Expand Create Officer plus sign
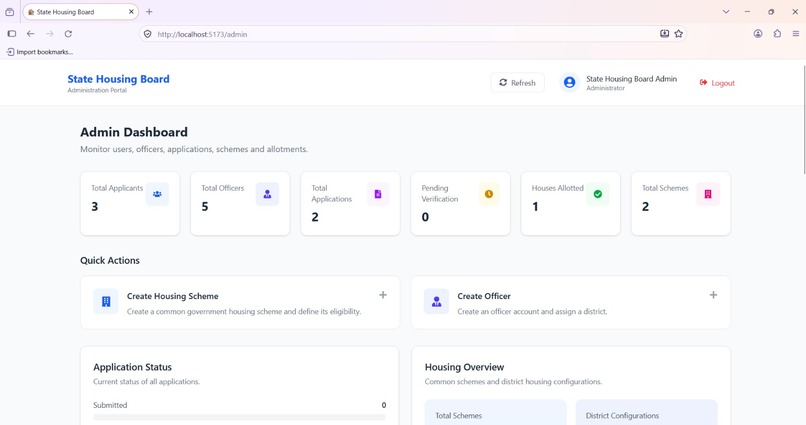This screenshot has height=425, width=806. coord(713,295)
